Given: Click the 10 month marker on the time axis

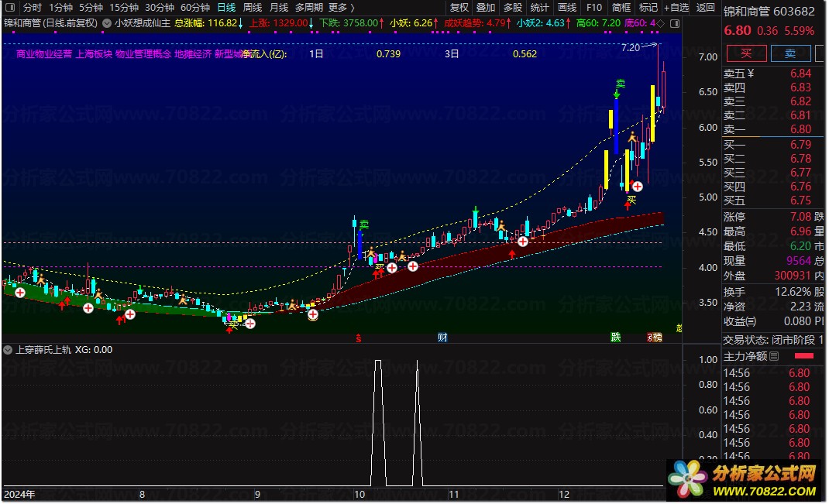Looking at the screenshot, I should (x=359, y=495).
